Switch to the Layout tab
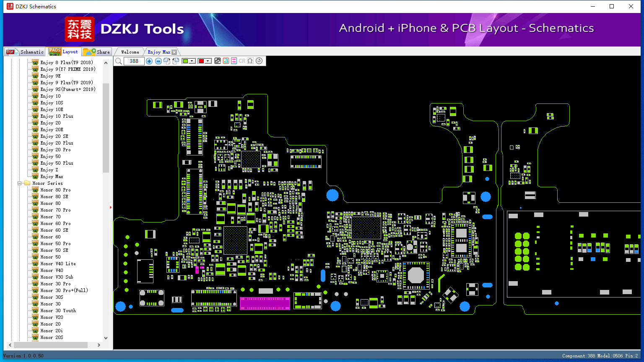644x362 pixels. [x=64, y=52]
